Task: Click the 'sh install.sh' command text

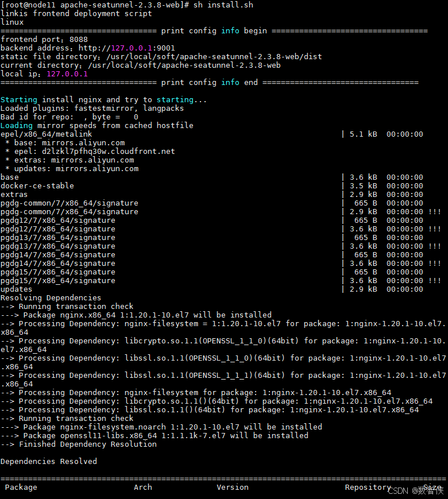Action: (223, 5)
